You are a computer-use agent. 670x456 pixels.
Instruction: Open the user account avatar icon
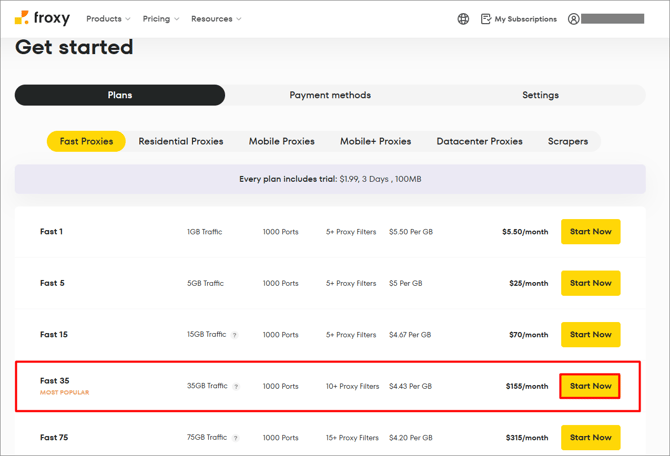pyautogui.click(x=573, y=19)
